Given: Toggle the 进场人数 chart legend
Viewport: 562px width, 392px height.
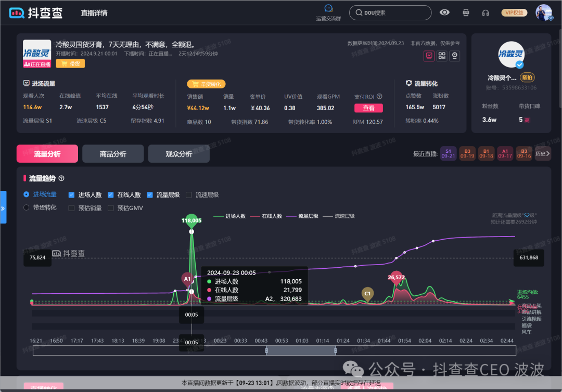Looking at the screenshot, I should pos(229,216).
